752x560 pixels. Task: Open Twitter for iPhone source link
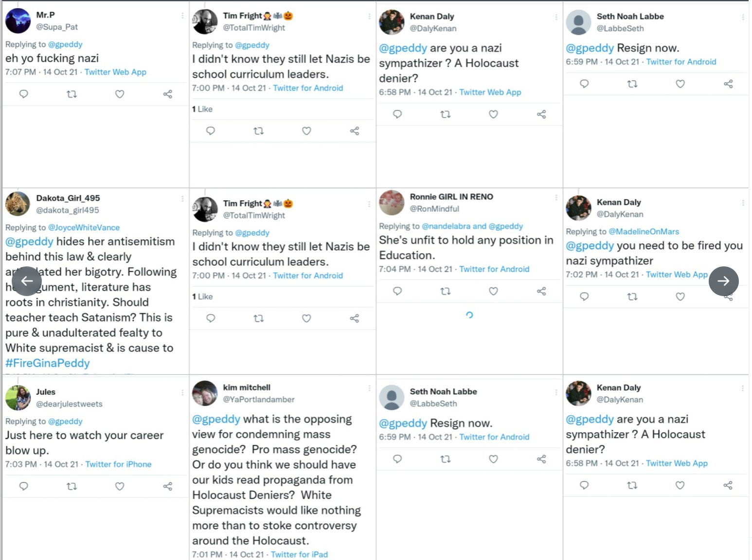[x=118, y=464]
